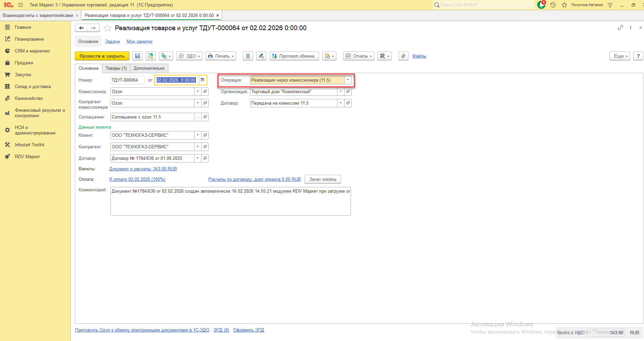Open the client Контрагент record card
Image resolution: width=644 pixels, height=341 pixels.
pyautogui.click(x=205, y=147)
